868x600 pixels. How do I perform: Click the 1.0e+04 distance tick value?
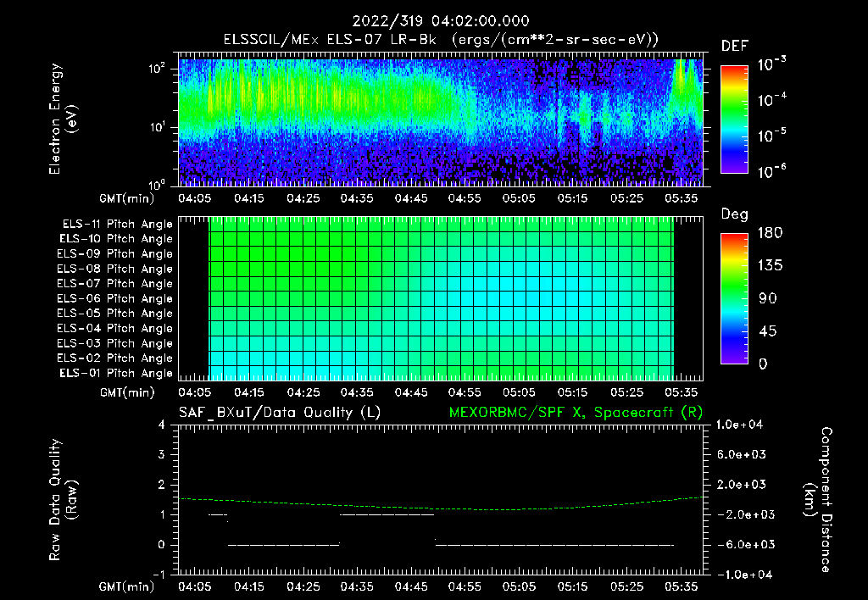[739, 425]
